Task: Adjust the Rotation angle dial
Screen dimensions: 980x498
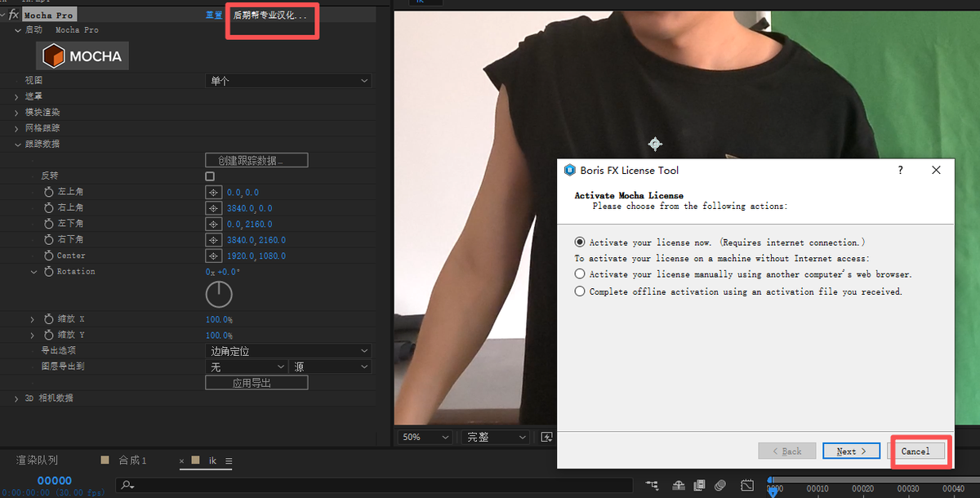Action: pyautogui.click(x=219, y=295)
